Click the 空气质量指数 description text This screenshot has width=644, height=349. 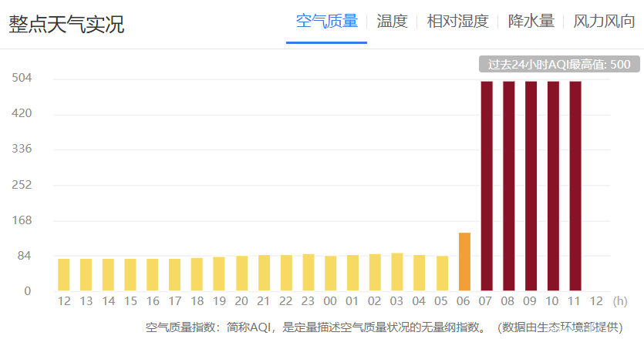click(383, 327)
